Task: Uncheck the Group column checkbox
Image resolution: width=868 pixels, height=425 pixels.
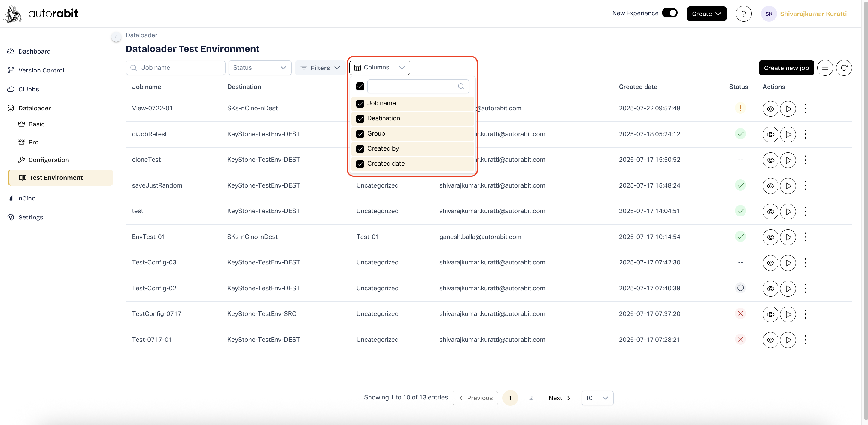Action: [x=360, y=134]
